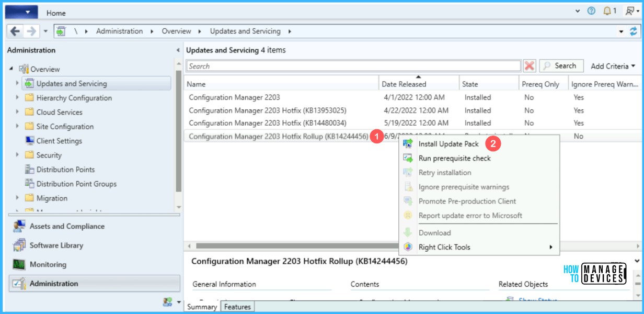Viewport: 644px width, 314px height.
Task: Click the forward navigation arrow
Action: (x=32, y=31)
